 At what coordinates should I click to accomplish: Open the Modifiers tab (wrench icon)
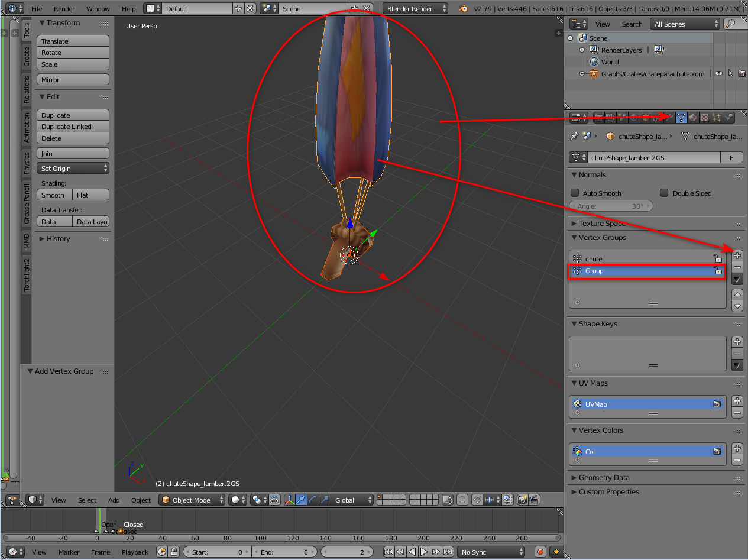[x=669, y=117]
